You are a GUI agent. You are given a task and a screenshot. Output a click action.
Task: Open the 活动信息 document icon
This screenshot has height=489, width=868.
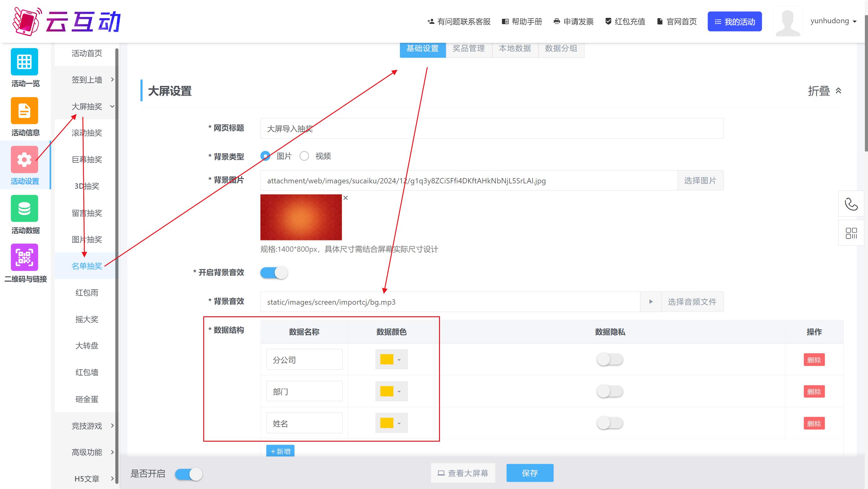pos(24,111)
